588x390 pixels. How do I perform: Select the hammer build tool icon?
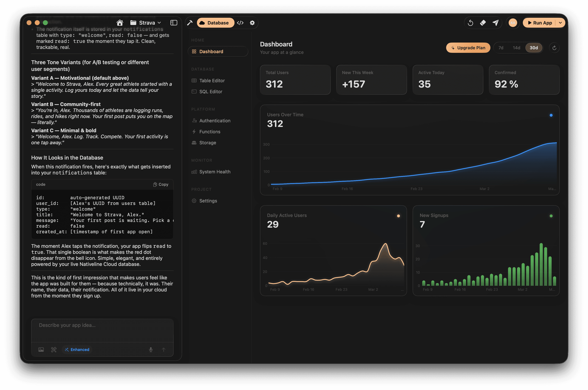point(190,23)
